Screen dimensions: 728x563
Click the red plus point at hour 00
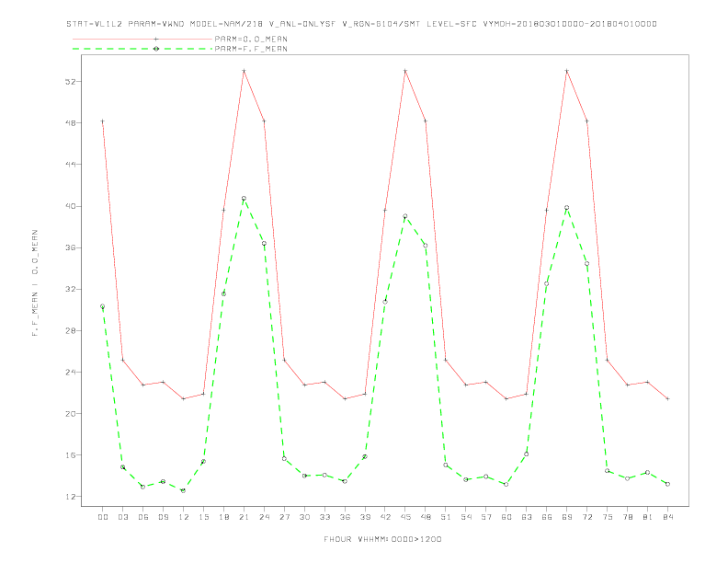[x=103, y=121]
